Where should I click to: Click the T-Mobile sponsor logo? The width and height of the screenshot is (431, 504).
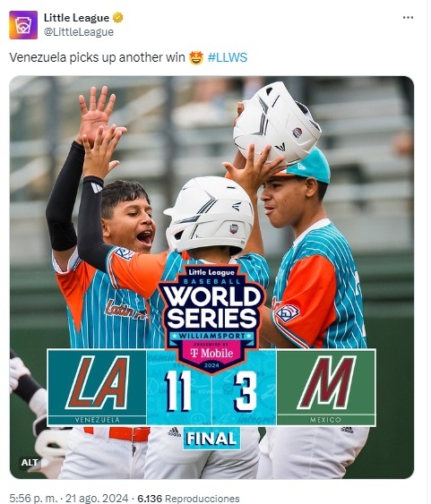coord(211,353)
